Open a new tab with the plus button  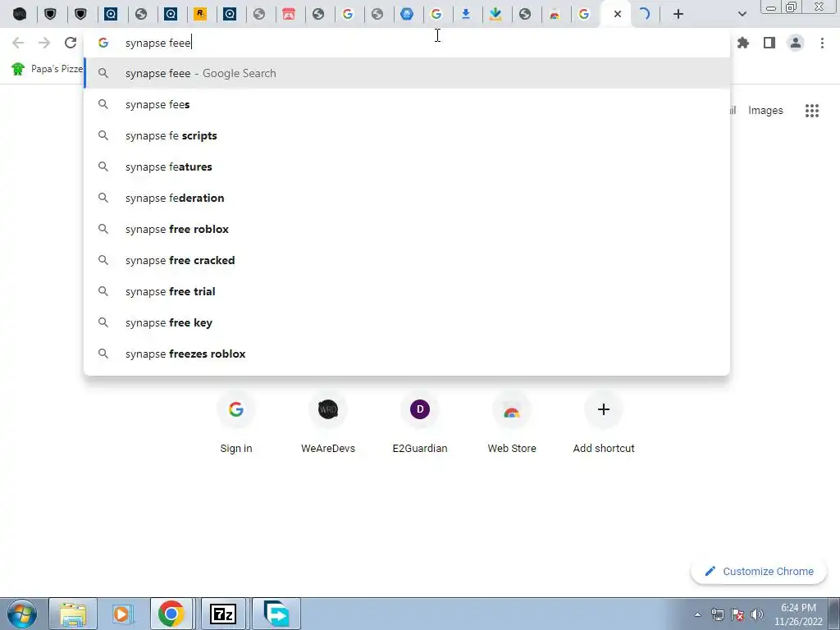coord(678,15)
